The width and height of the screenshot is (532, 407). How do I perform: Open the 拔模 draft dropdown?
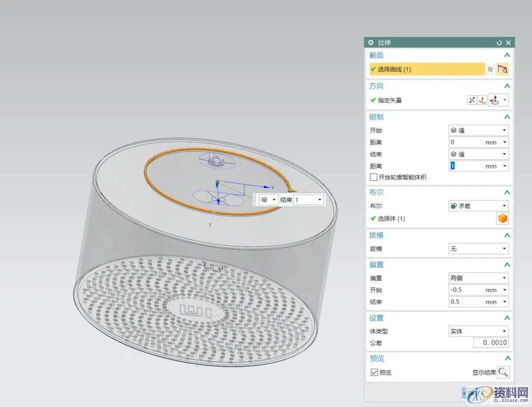point(478,249)
